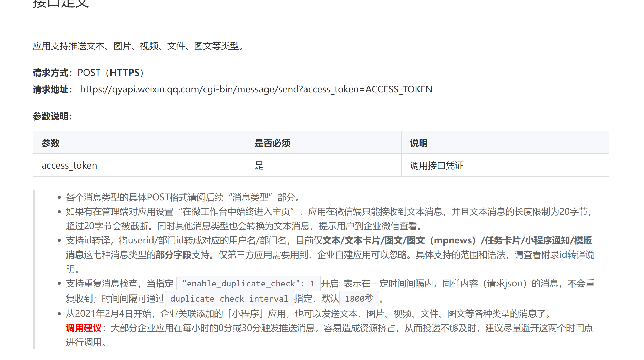Click the 参数 table column header

click(x=50, y=143)
